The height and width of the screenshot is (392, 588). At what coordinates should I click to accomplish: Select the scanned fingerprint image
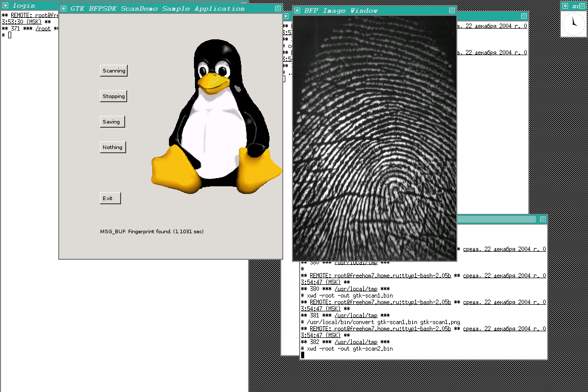click(374, 138)
